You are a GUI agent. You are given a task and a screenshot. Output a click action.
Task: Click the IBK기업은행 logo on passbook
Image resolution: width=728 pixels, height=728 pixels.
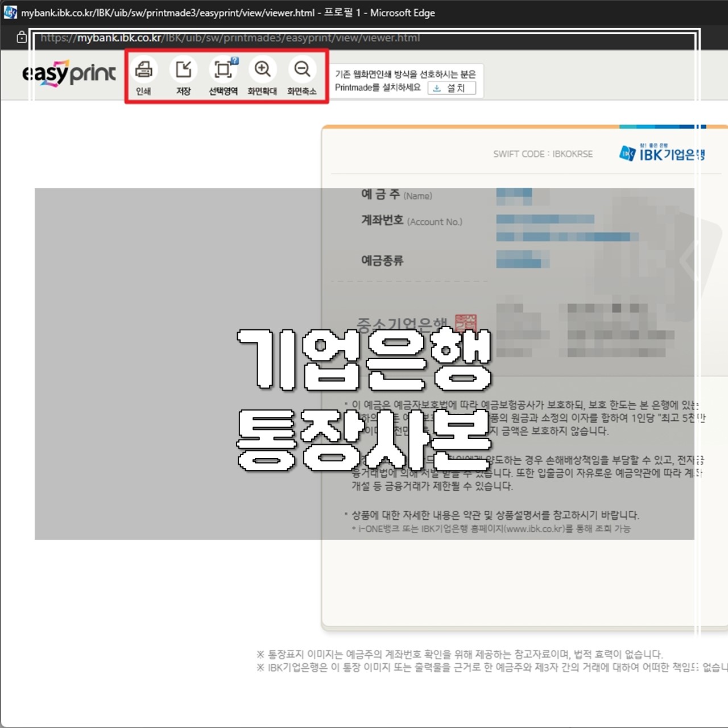[x=663, y=153]
